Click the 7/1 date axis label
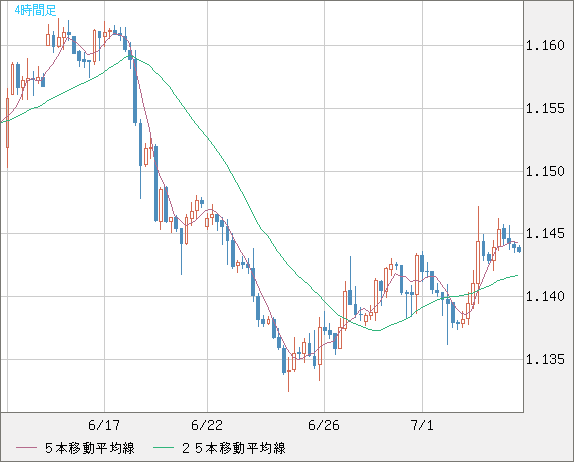This screenshot has width=574, height=462. pos(422,425)
